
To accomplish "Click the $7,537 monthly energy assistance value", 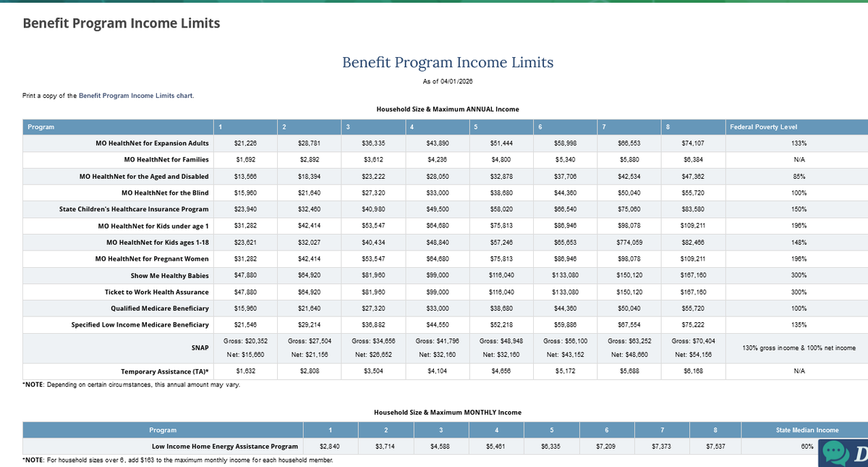I will coord(716,447).
